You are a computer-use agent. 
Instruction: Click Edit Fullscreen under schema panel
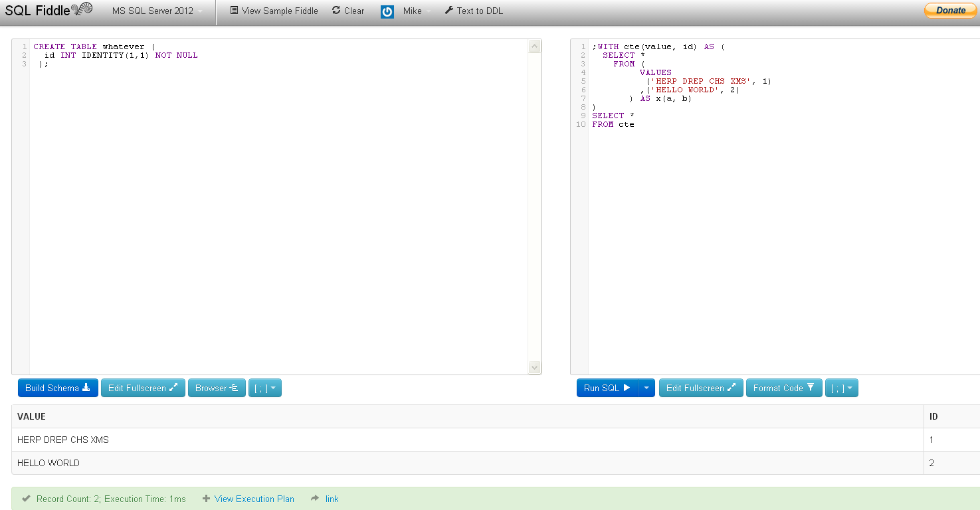point(143,388)
